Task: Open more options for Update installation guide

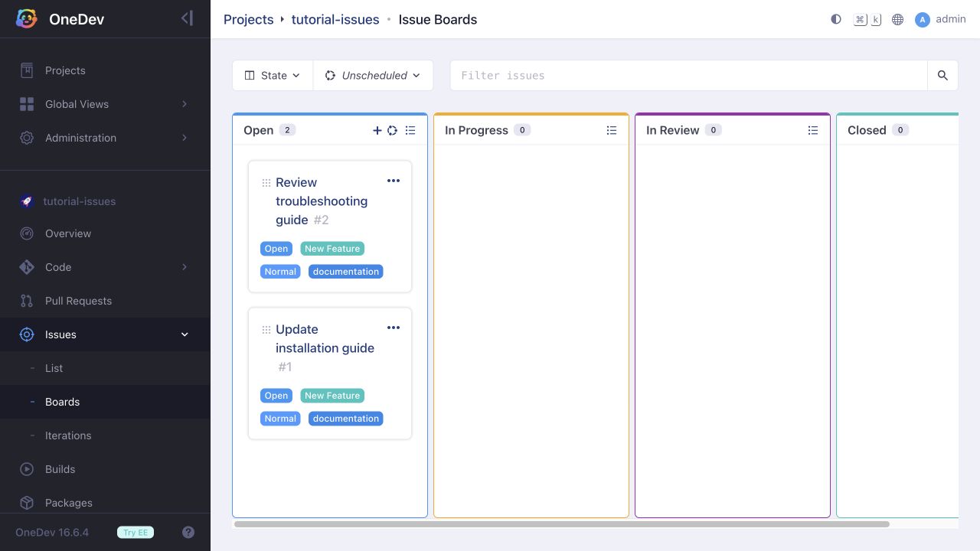Action: coord(394,328)
